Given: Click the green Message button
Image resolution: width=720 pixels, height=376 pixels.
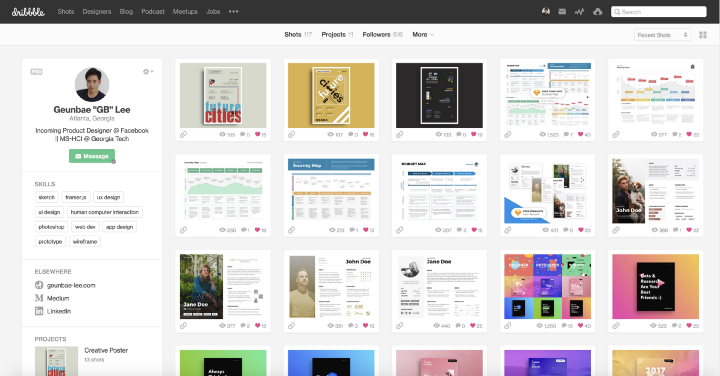Looking at the screenshot, I should pos(92,156).
